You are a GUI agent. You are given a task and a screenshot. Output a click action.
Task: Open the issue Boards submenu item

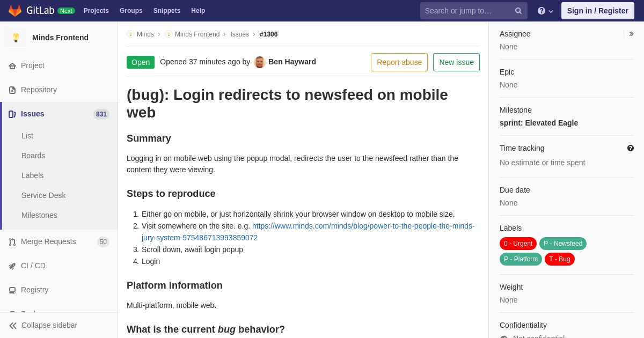pyautogui.click(x=33, y=156)
